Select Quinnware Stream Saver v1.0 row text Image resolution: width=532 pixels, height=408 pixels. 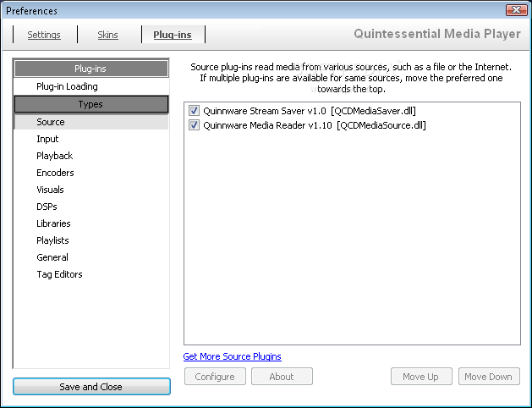click(310, 111)
